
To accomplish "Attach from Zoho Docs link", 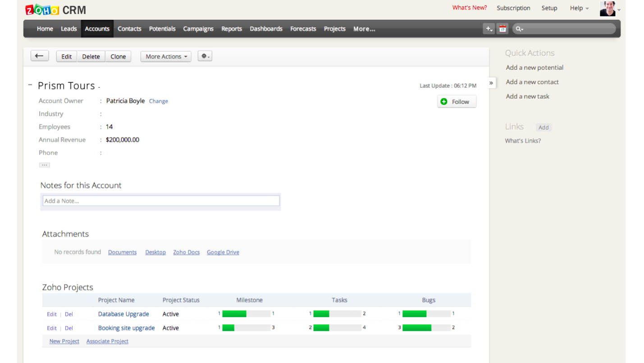I will click(x=186, y=252).
